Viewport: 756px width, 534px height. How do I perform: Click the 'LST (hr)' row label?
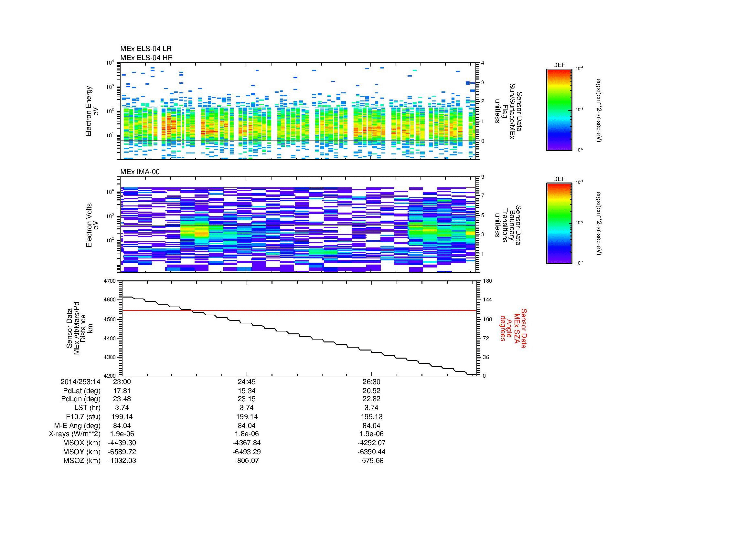pos(87,408)
